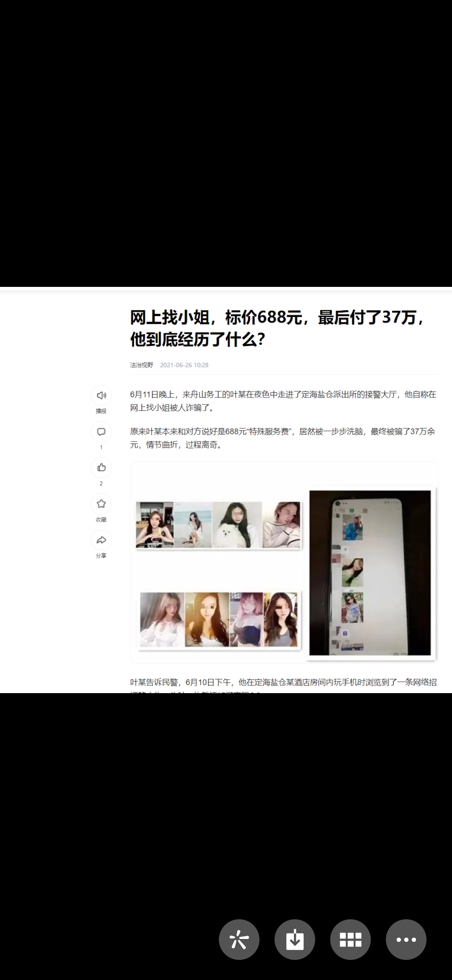The image size is (452, 980).
Task: Click the timestamp 2021-06-26 10:28
Action: click(x=184, y=365)
